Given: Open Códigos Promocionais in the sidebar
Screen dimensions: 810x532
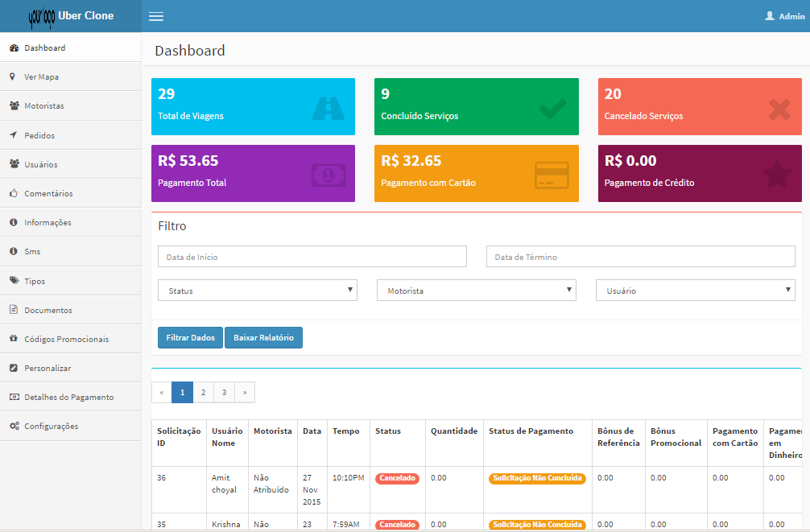Looking at the screenshot, I should point(71,338).
